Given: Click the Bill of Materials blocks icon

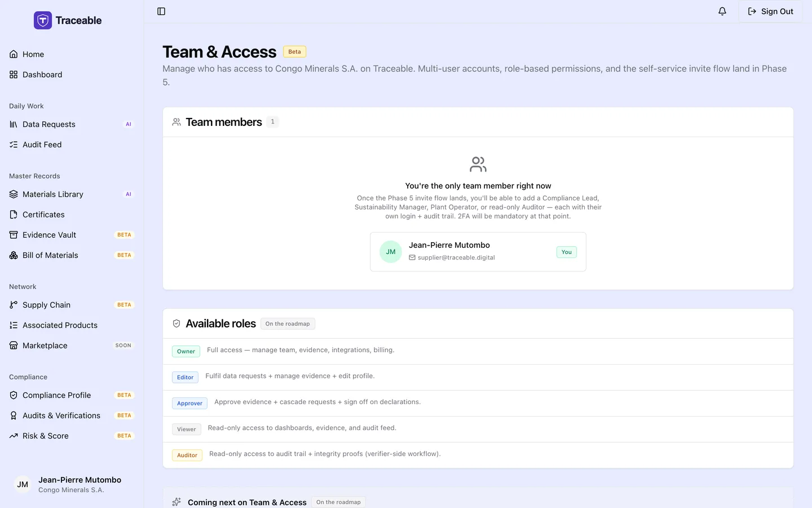Looking at the screenshot, I should pyautogui.click(x=14, y=255).
